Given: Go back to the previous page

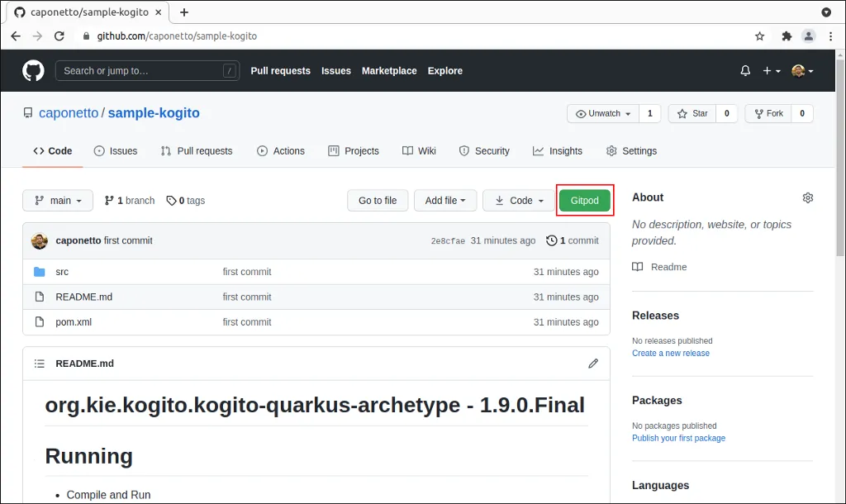Looking at the screenshot, I should coord(16,36).
